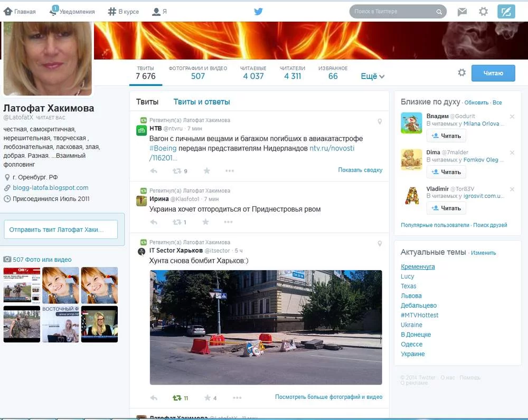Click Показать сводку on the НТВ tweet
This screenshot has height=420, width=528.
point(360,170)
